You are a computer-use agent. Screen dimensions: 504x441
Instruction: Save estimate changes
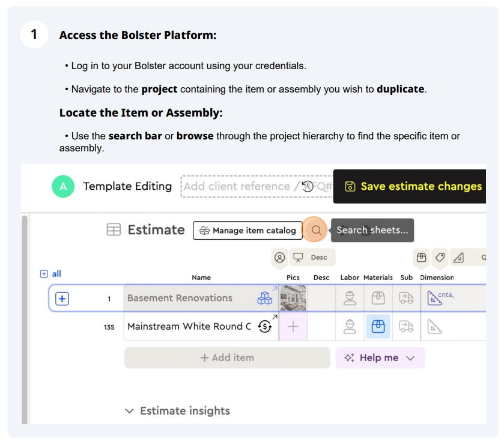[410, 186]
